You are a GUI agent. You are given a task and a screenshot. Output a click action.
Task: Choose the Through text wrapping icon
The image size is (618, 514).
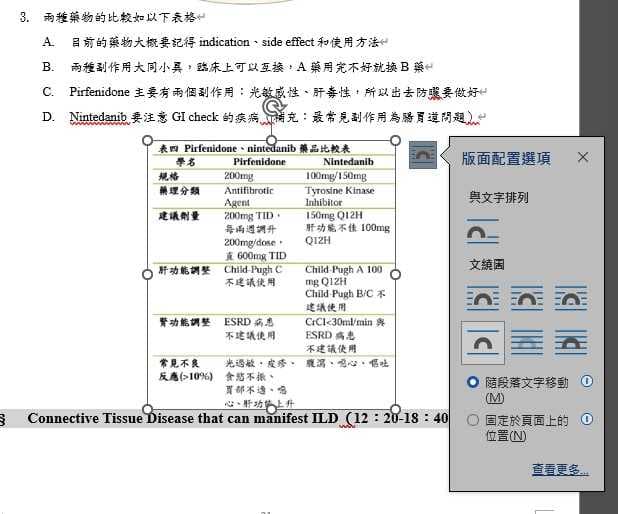click(571, 298)
